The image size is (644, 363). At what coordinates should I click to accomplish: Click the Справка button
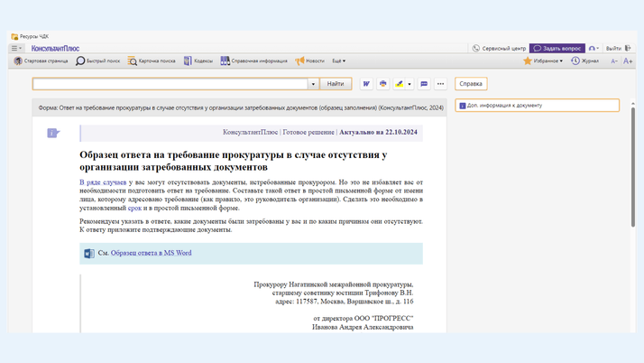pyautogui.click(x=471, y=84)
